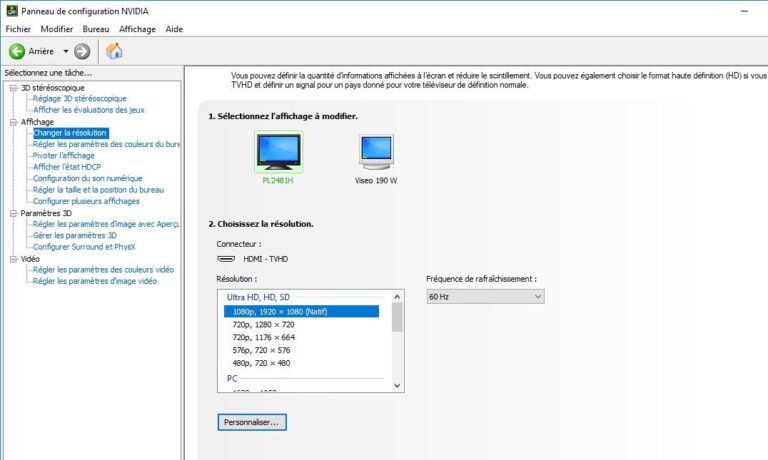Collapse the Paramètres 3D tree node
The image size is (768, 460).
pos(13,213)
